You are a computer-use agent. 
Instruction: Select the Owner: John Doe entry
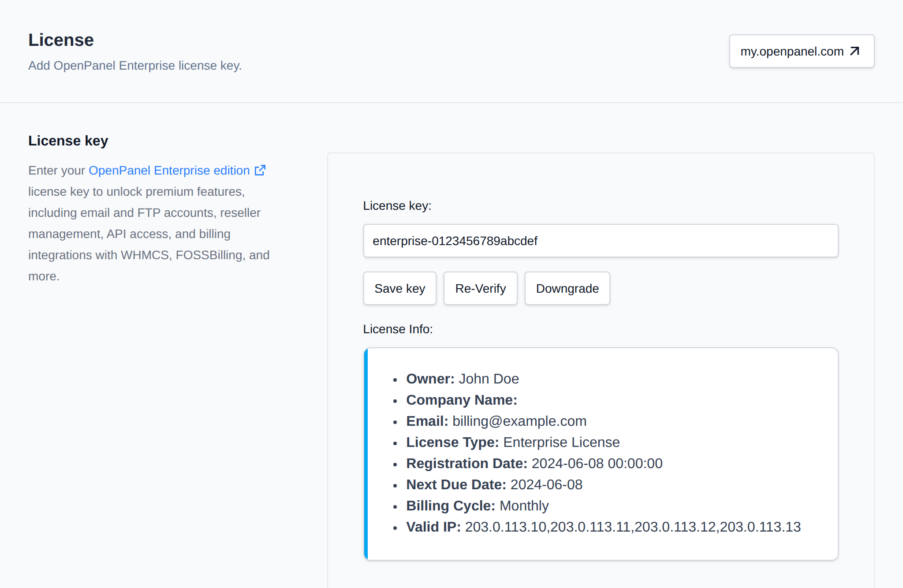tap(463, 379)
